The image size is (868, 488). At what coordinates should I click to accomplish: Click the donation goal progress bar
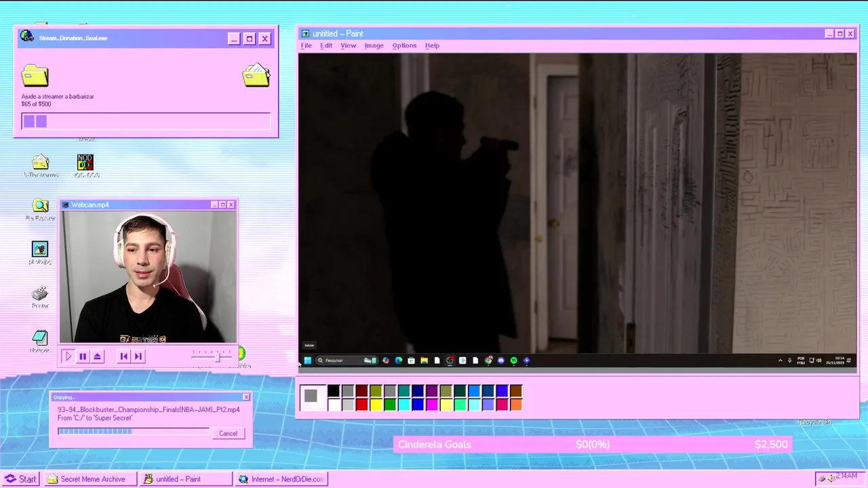(146, 121)
